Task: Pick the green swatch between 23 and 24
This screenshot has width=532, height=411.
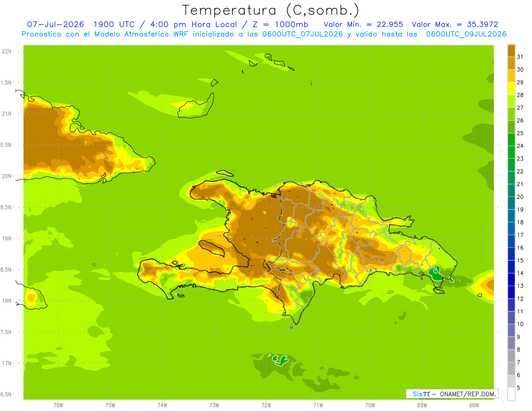Action: 511,152
